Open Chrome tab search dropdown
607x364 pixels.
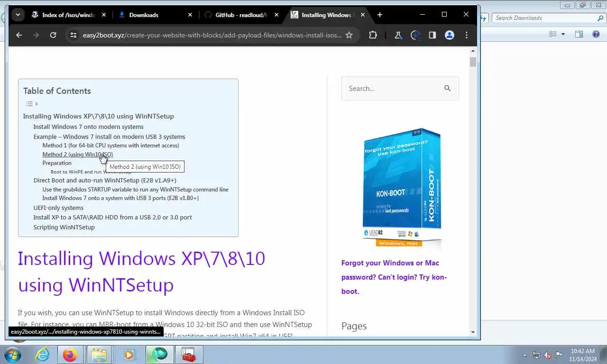[18, 15]
